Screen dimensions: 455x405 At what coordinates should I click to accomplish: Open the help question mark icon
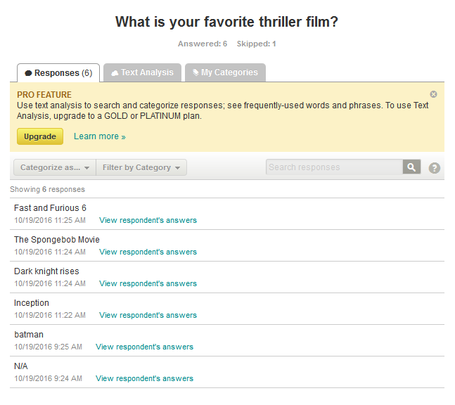click(434, 168)
